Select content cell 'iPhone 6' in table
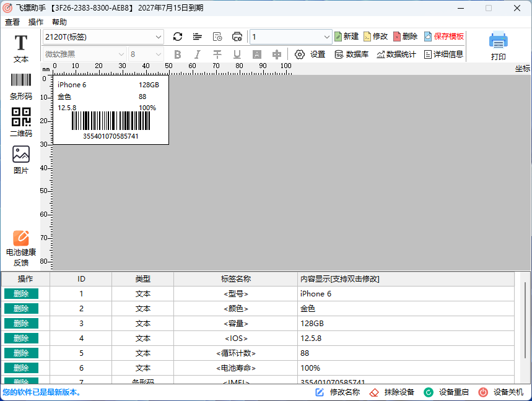 [406, 293]
